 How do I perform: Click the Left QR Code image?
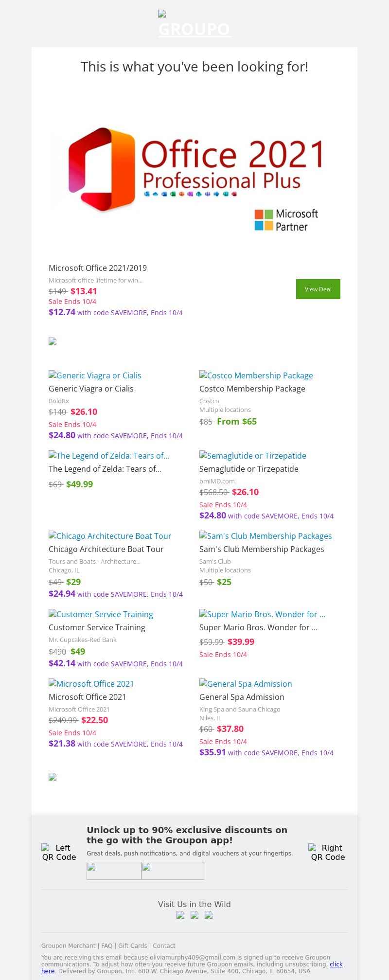tap(59, 853)
